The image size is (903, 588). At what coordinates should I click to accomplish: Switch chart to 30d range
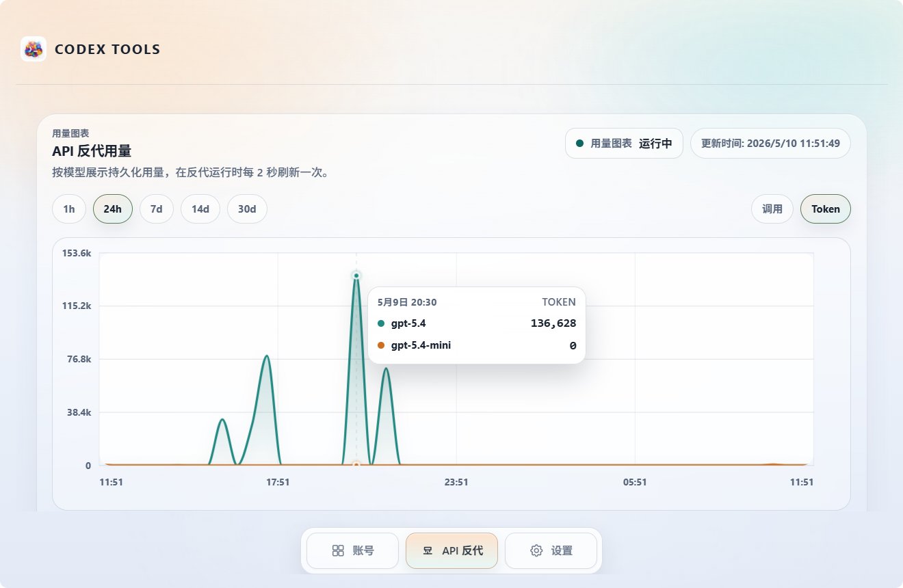[x=247, y=209]
